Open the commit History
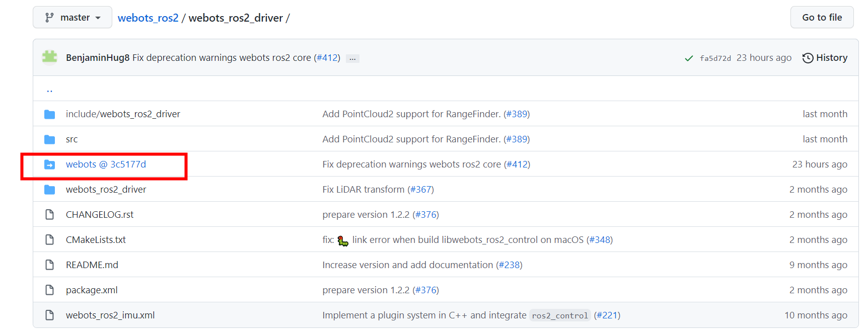This screenshot has height=335, width=868. tap(825, 58)
